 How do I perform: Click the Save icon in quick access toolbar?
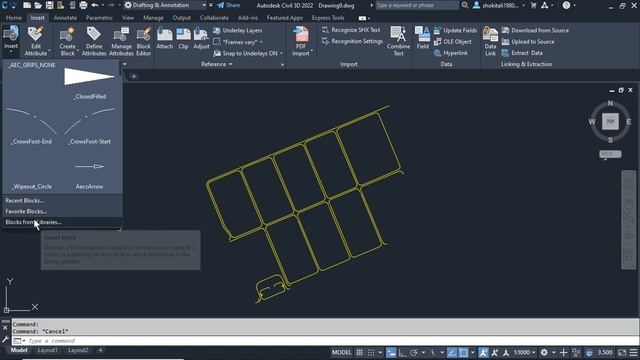point(49,5)
